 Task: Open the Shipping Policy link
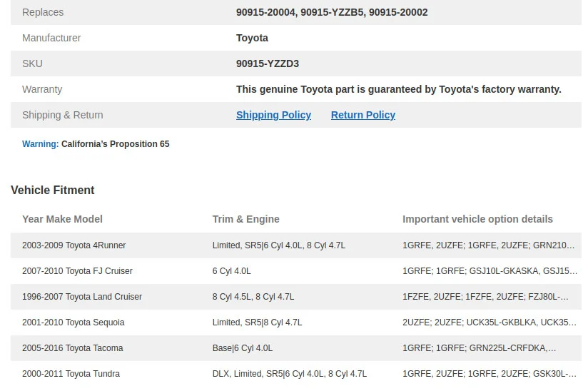(273, 115)
